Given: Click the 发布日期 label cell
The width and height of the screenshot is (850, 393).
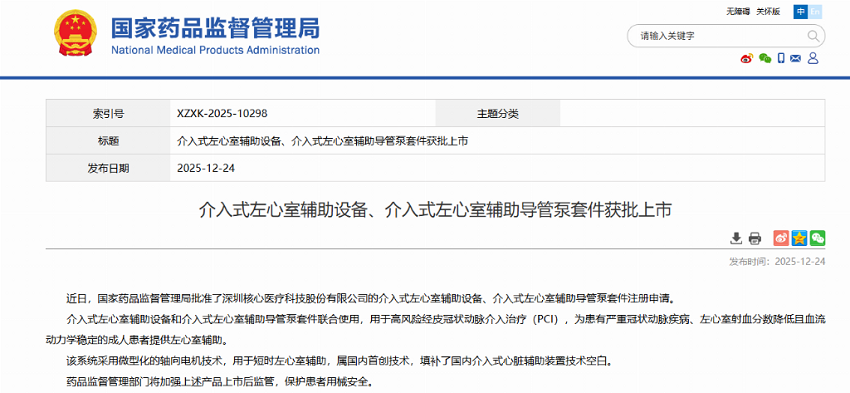Looking at the screenshot, I should [108, 168].
